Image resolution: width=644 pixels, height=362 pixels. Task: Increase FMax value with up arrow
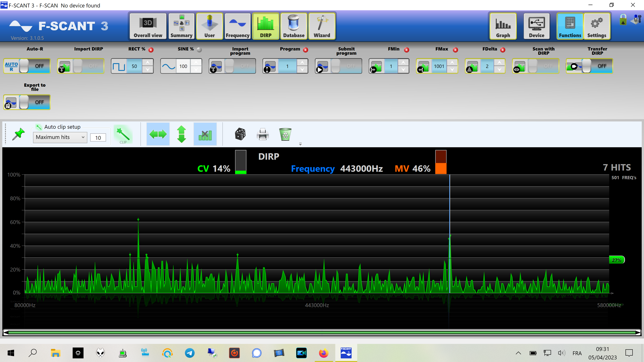(x=452, y=63)
